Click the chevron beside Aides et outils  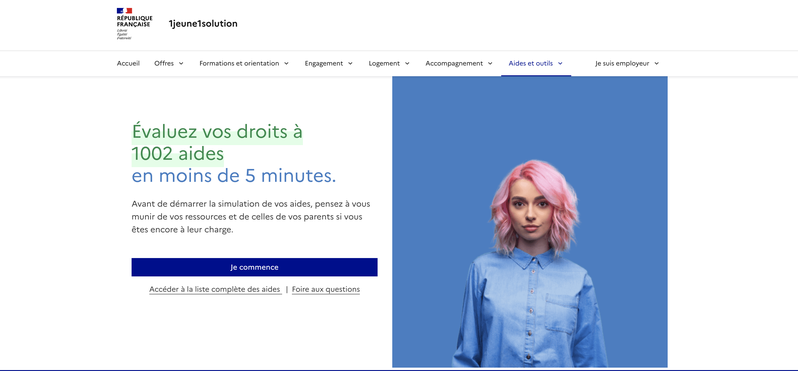(560, 64)
